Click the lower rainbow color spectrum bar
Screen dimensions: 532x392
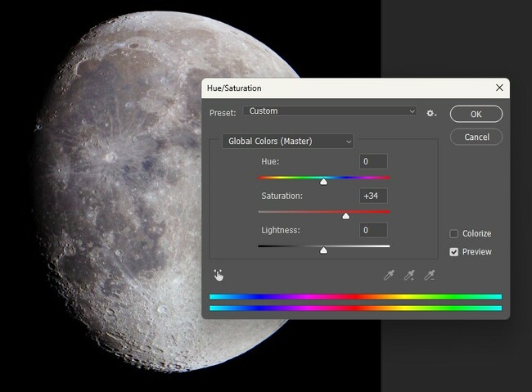(355, 309)
